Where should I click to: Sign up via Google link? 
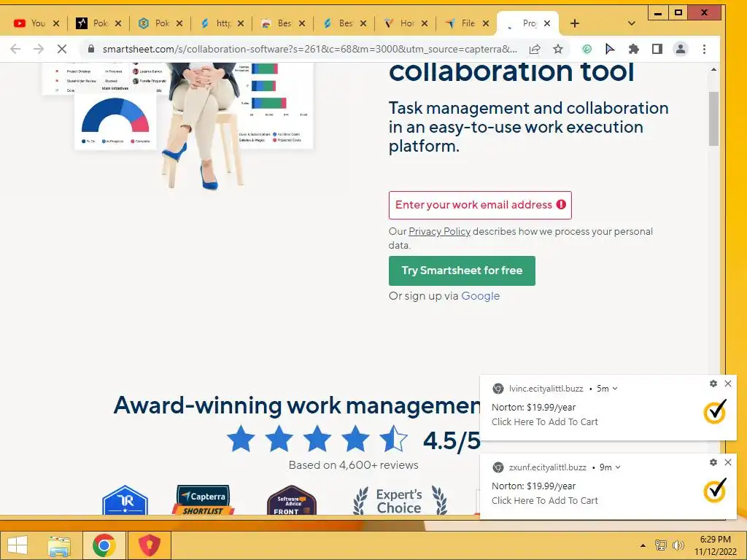(480, 296)
